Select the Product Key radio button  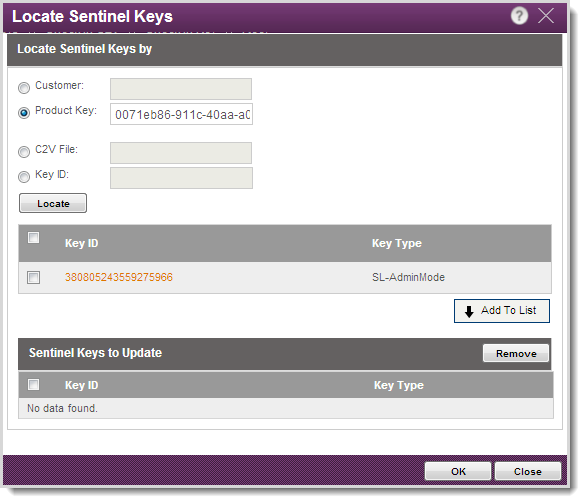click(x=24, y=113)
